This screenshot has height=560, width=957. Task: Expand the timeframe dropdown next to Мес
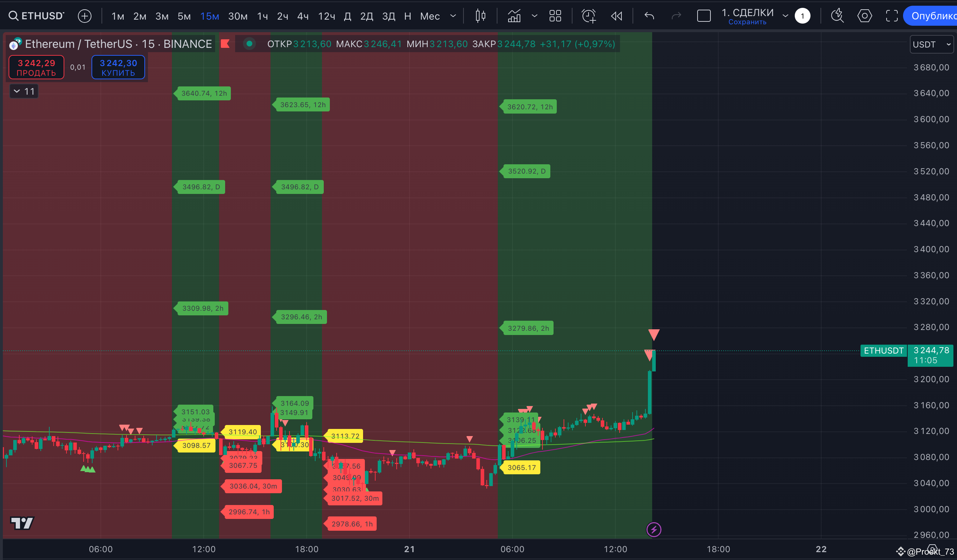453,16
